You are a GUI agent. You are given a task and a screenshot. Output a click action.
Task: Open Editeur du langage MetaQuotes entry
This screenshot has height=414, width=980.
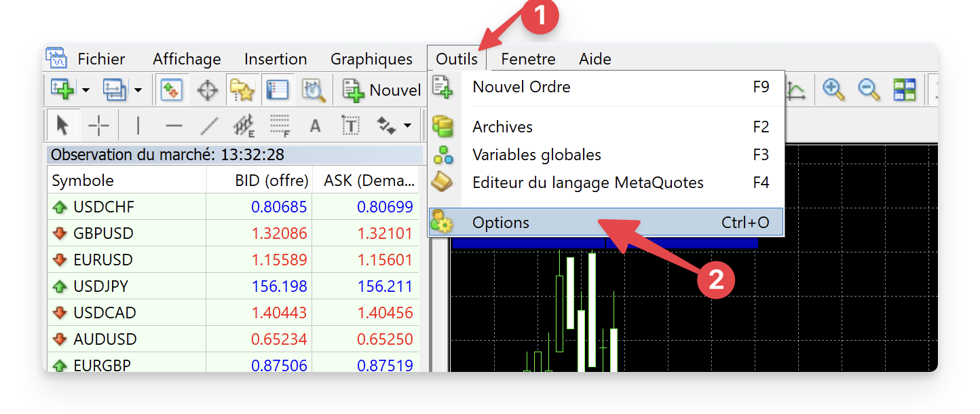point(606,183)
